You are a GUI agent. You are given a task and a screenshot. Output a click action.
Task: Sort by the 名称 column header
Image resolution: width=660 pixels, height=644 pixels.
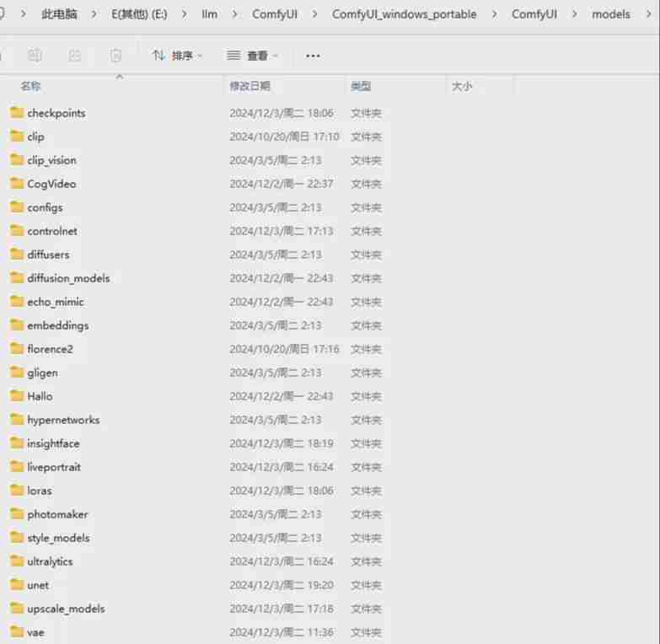point(30,86)
